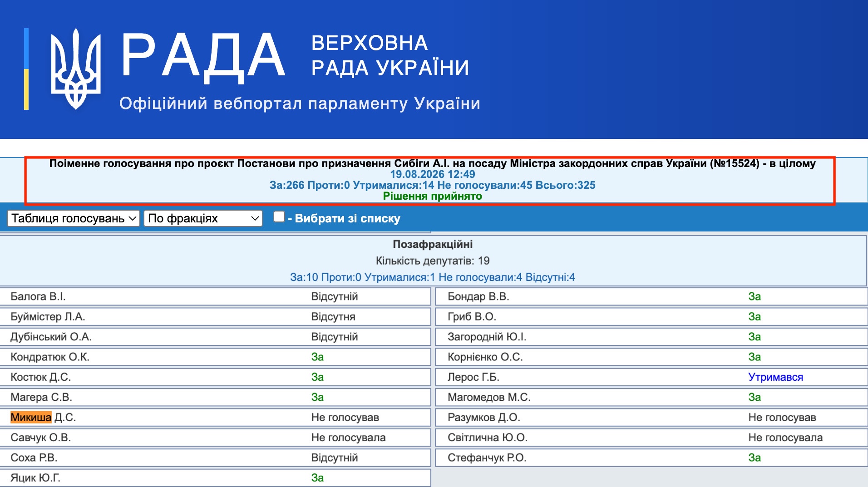Select the Савчук О.В. name
Viewport: 868px width, 487px height.
tap(40, 438)
